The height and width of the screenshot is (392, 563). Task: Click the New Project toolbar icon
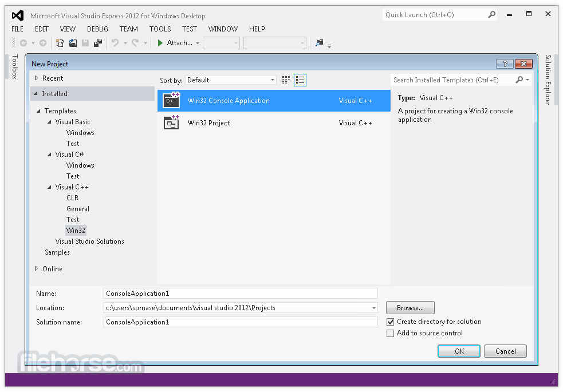(x=60, y=43)
